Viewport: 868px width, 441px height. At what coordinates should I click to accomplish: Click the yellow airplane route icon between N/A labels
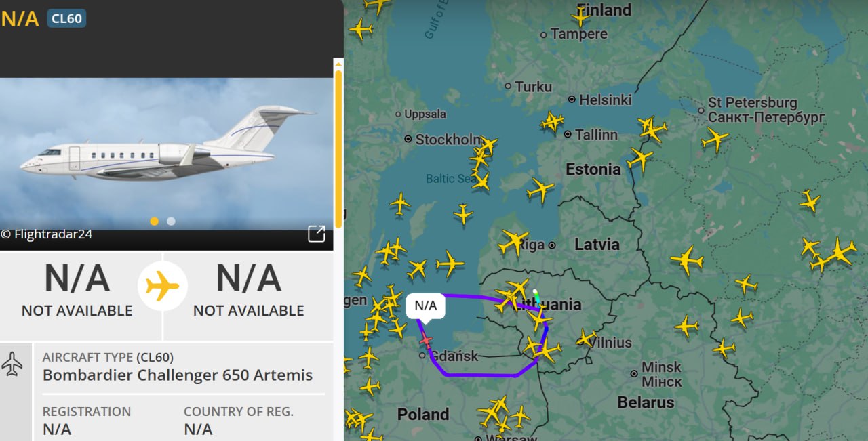tap(163, 286)
